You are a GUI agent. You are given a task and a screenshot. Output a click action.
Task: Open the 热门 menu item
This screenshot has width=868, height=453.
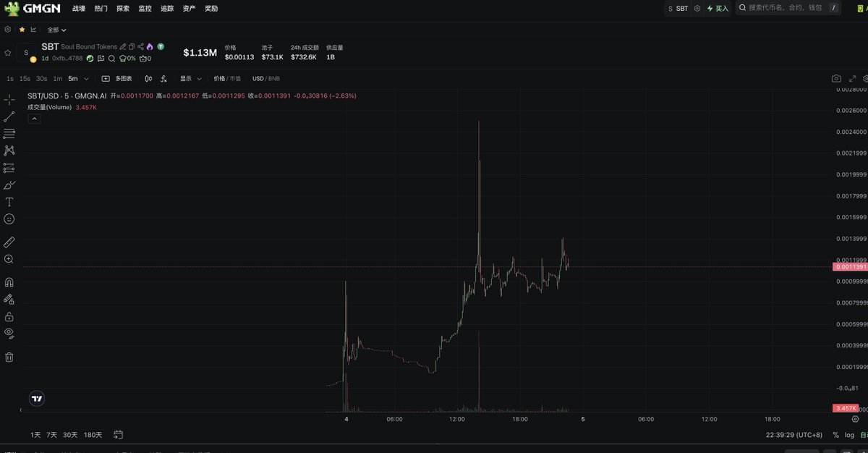[101, 9]
